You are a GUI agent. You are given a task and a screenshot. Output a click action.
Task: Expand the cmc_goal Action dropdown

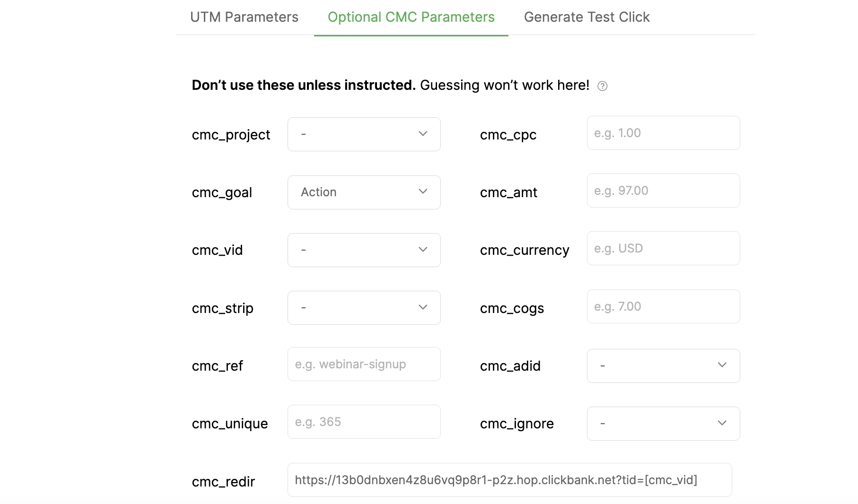pos(363,192)
